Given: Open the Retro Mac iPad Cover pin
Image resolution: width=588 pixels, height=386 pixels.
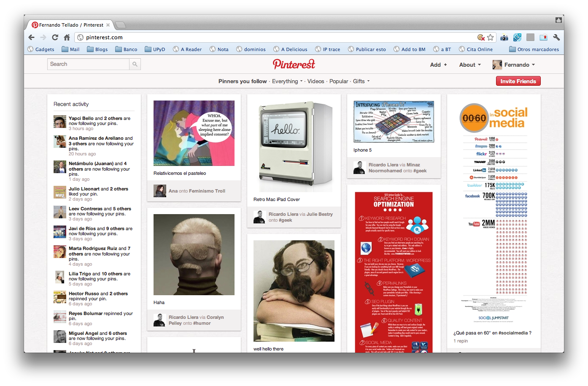Looking at the screenshot, I should (294, 146).
